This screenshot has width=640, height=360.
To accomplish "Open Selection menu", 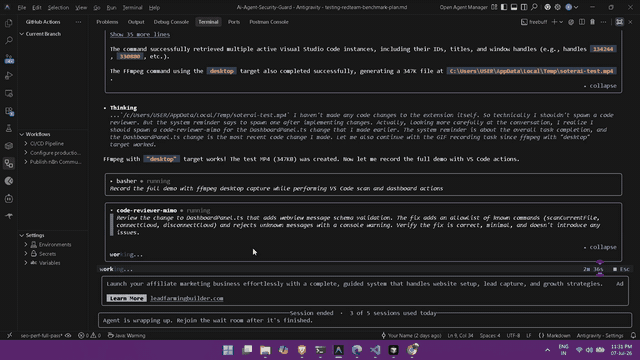I will [58, 7].
